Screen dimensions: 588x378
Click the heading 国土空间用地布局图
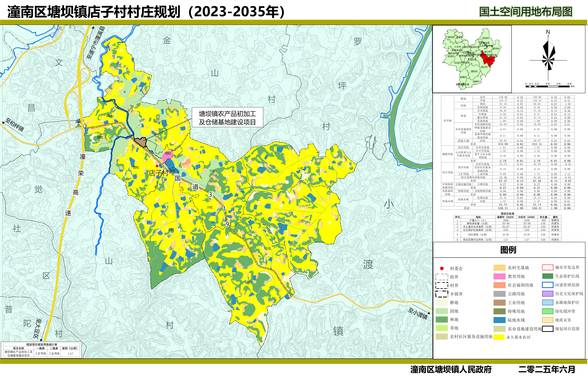click(526, 12)
